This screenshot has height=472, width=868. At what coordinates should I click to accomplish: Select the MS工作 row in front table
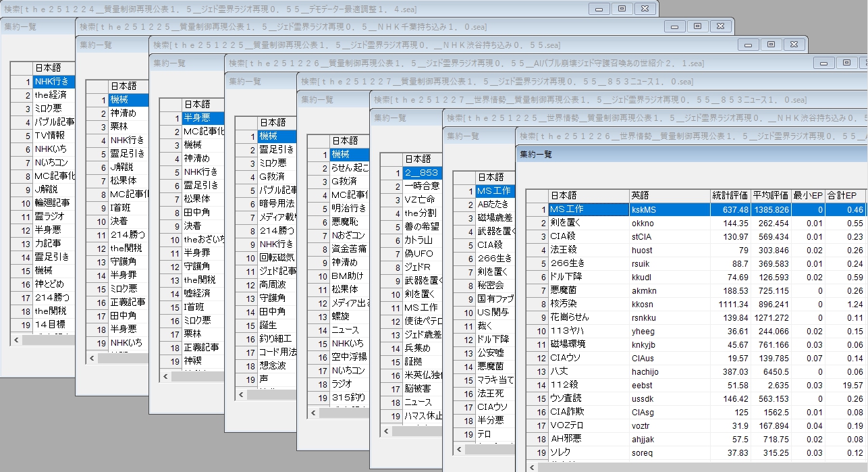coord(587,209)
